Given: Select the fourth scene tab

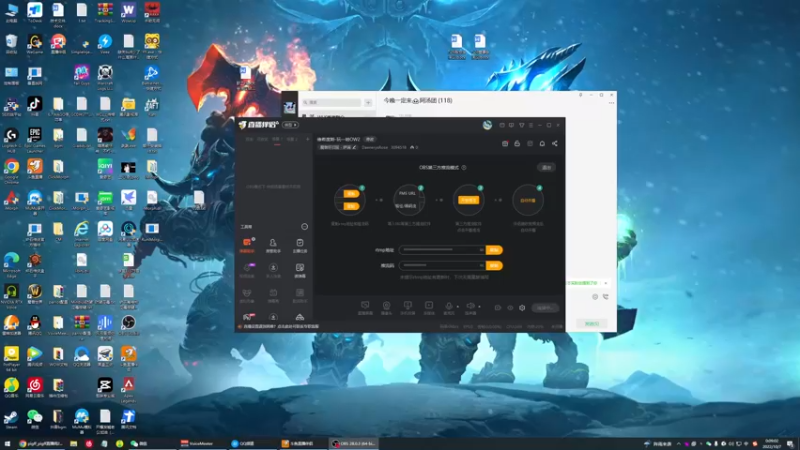Looking at the screenshot, I should tap(291, 139).
